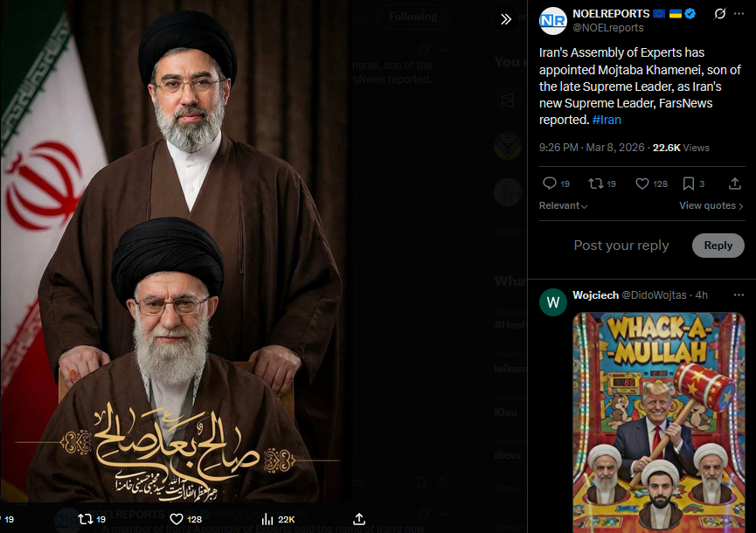Share the post using right-panel share icon

[x=734, y=183]
